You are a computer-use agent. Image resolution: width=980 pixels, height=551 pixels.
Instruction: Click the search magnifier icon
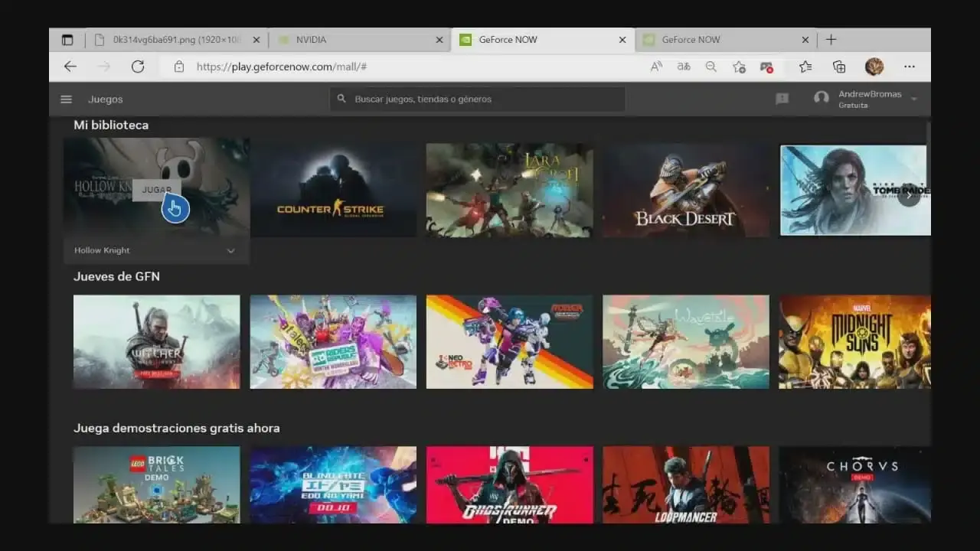[341, 99]
